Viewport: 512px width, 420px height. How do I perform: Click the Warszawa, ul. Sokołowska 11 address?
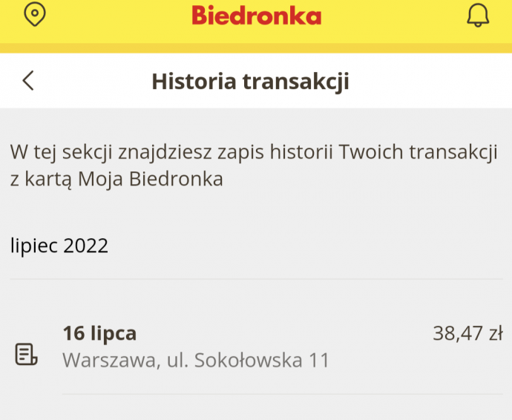[x=196, y=361]
